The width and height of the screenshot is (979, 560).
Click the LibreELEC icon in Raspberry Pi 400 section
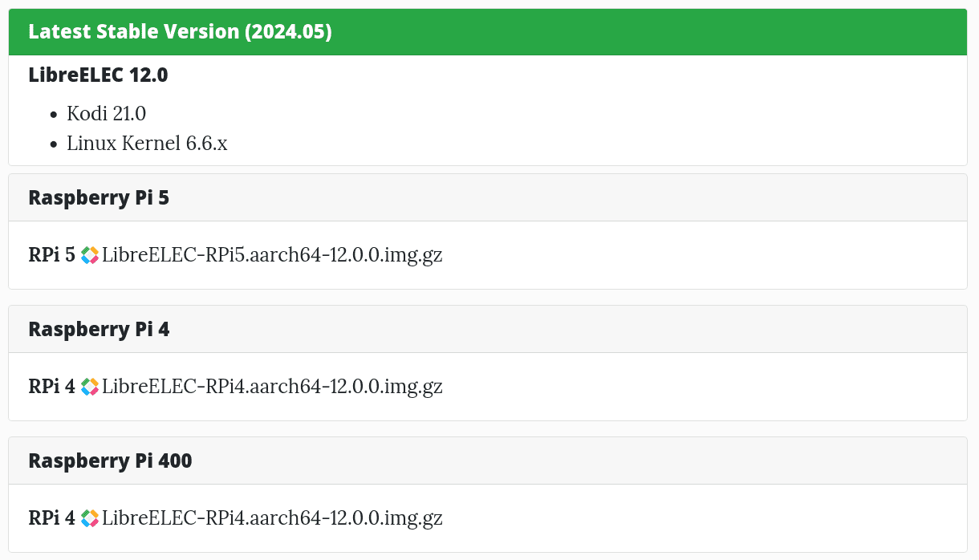click(x=90, y=518)
